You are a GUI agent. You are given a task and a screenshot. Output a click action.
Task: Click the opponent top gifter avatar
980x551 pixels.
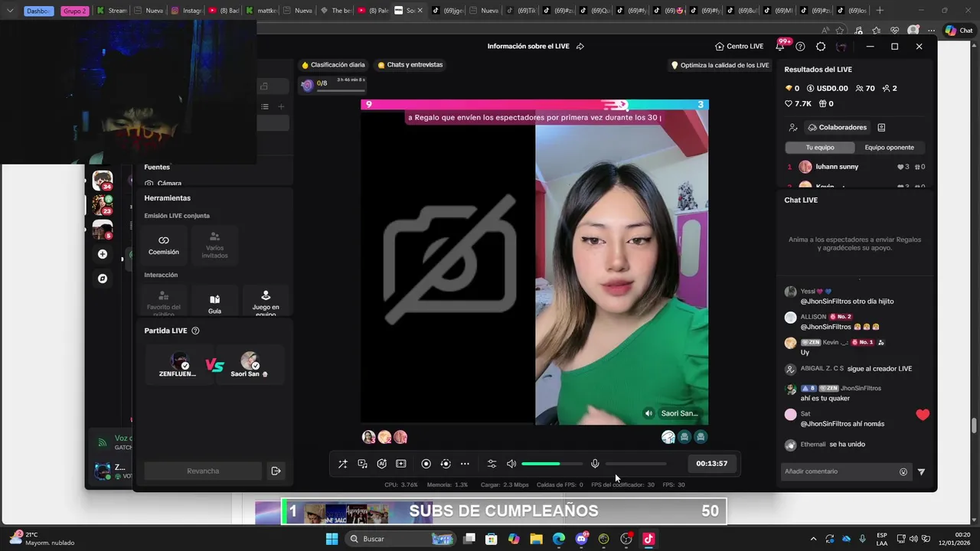[668, 437]
